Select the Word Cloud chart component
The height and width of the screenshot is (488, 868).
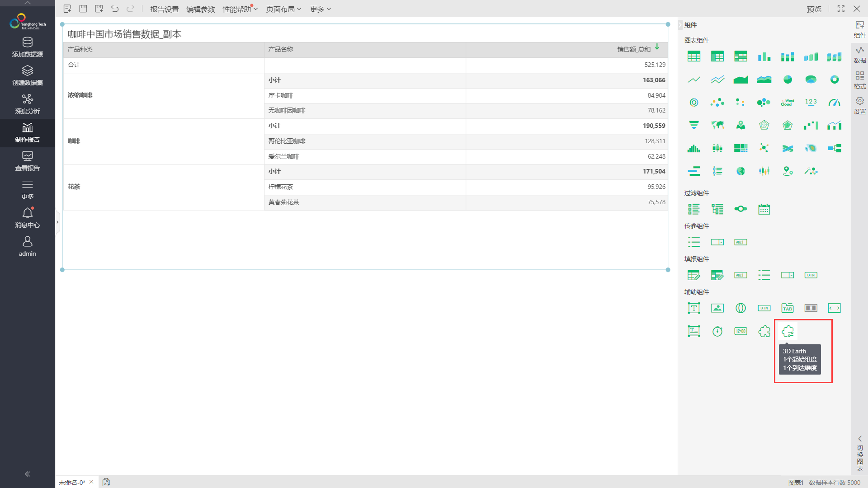coord(787,103)
